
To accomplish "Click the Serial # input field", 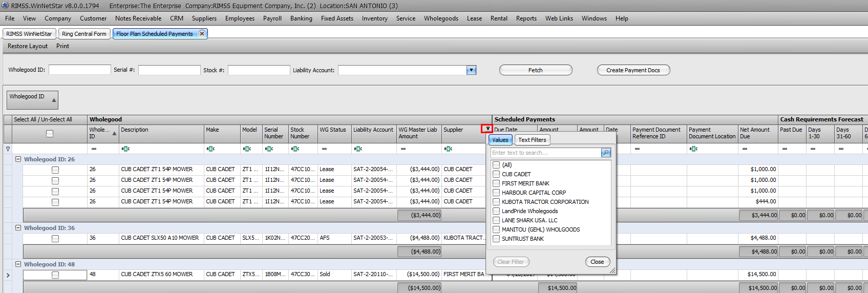I will click(170, 70).
